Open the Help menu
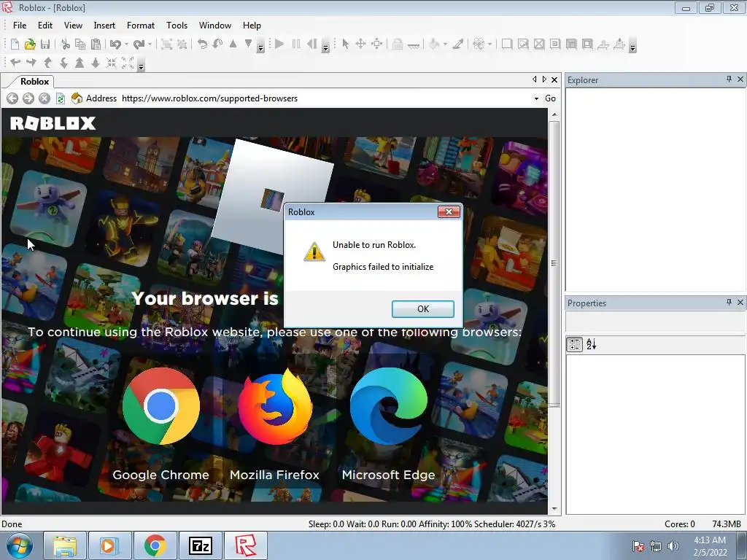Viewport: 747px width, 560px height. tap(252, 26)
